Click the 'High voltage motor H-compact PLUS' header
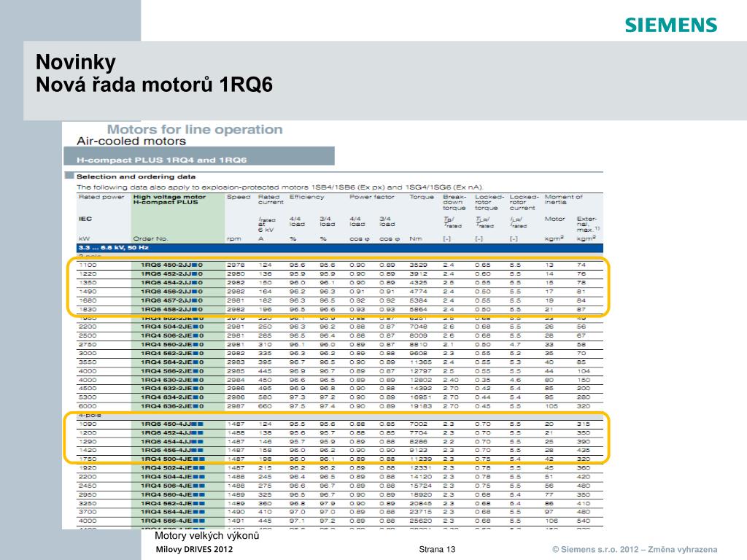This screenshot has width=747, height=560. [x=169, y=200]
